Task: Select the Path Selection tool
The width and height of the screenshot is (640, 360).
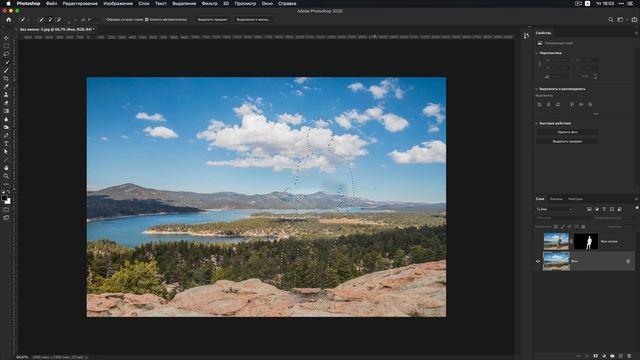Action: [6, 152]
